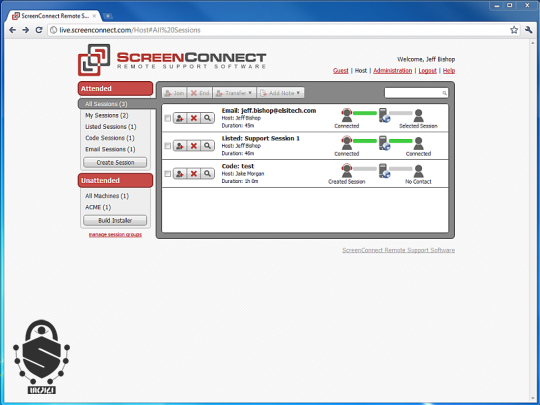
Task: Click the session search input field
Action: pyautogui.click(x=416, y=93)
